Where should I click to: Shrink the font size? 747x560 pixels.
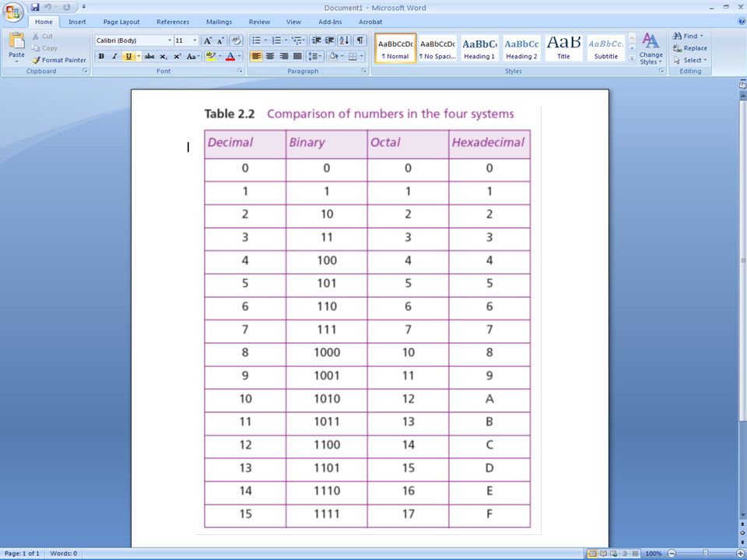point(220,40)
